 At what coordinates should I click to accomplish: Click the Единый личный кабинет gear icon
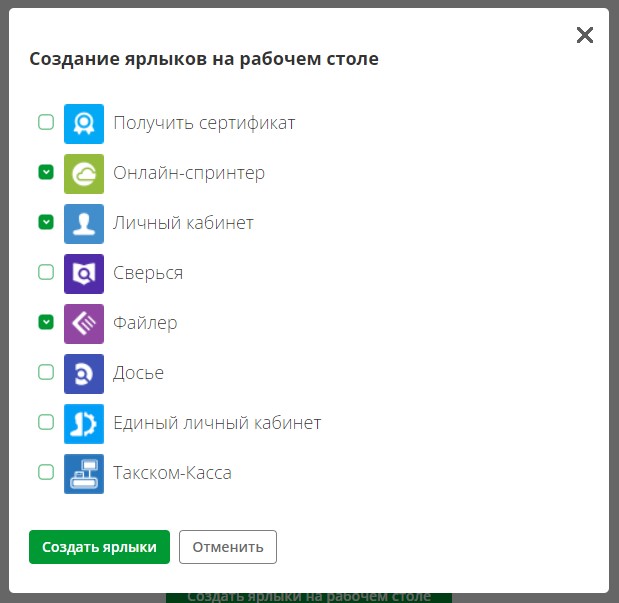click(84, 424)
